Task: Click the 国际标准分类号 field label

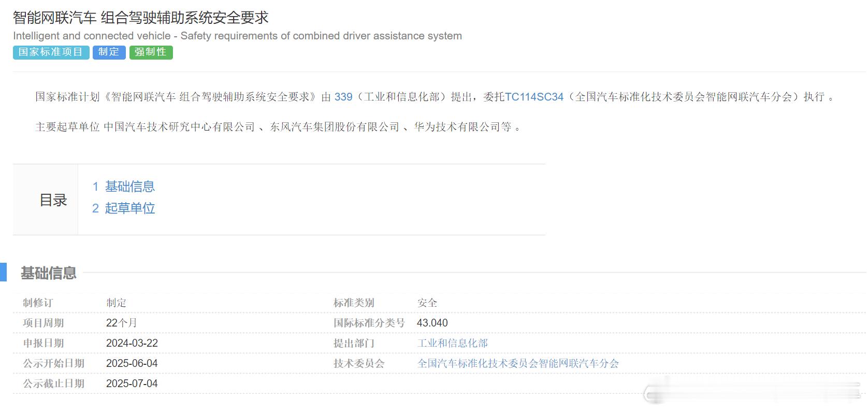Action: tap(369, 323)
